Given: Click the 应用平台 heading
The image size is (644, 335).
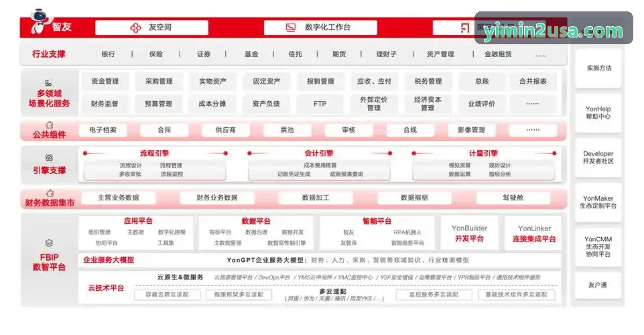Looking at the screenshot, I should [138, 221].
